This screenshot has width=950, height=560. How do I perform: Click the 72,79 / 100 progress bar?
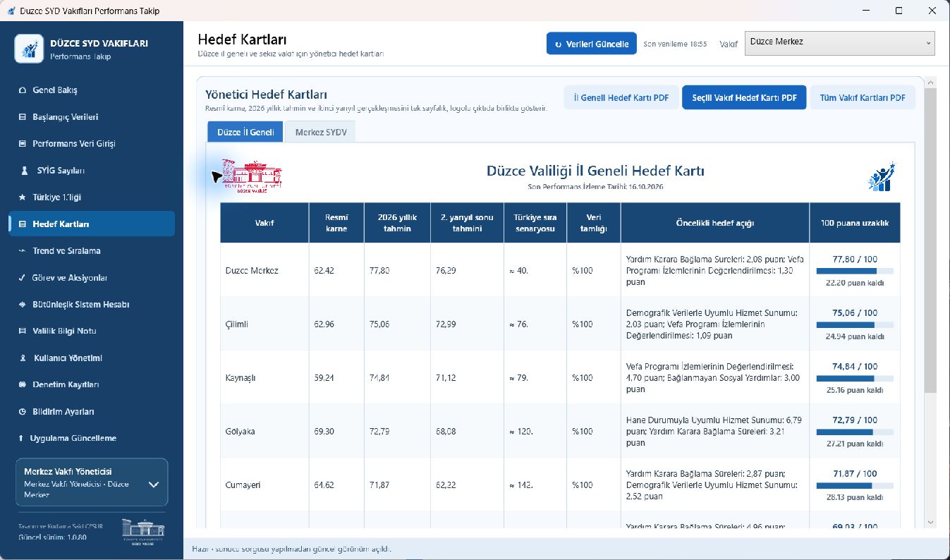855,432
